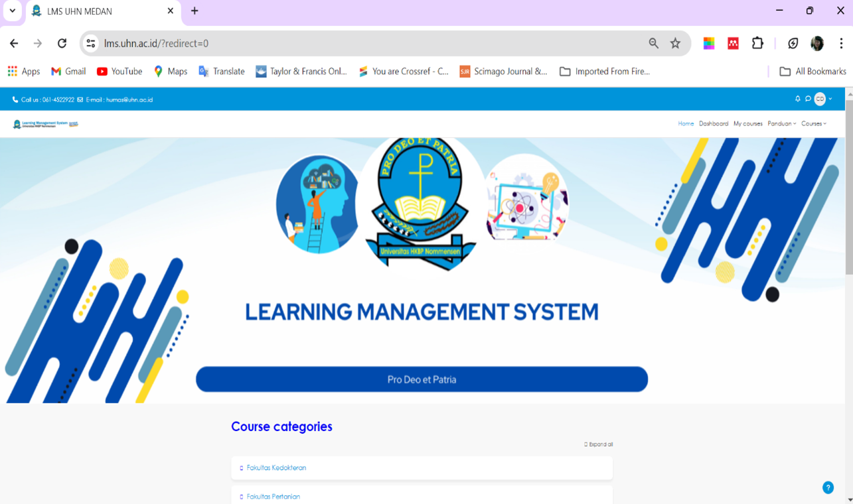Open the notifications bell icon
This screenshot has height=504, width=853.
[x=798, y=99]
